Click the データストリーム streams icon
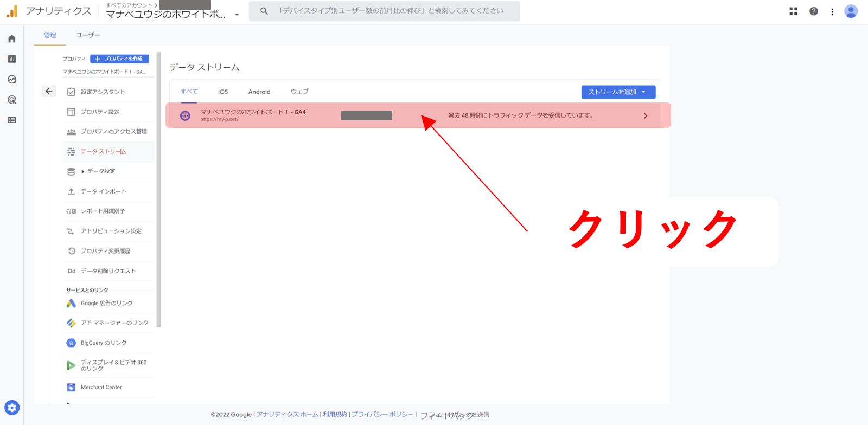868x425 pixels. (71, 152)
